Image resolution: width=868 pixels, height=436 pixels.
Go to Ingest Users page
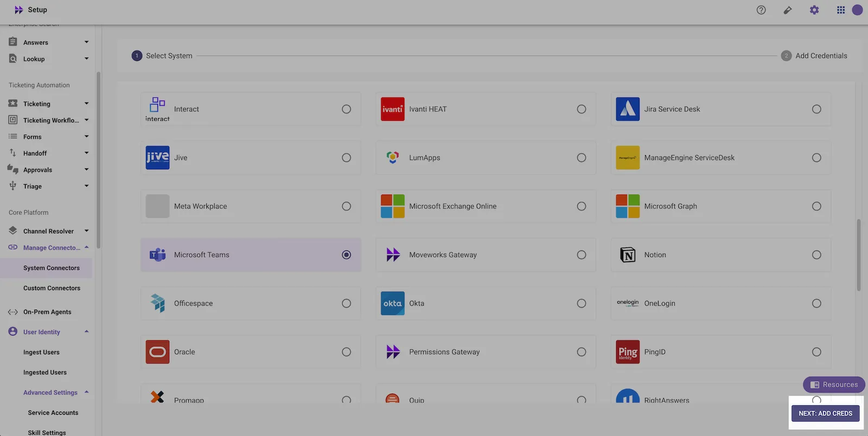coord(41,352)
